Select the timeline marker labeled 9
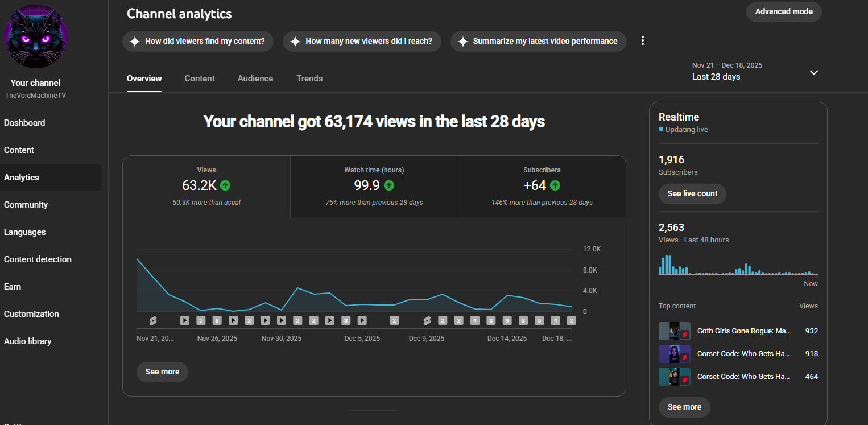 coord(507,321)
